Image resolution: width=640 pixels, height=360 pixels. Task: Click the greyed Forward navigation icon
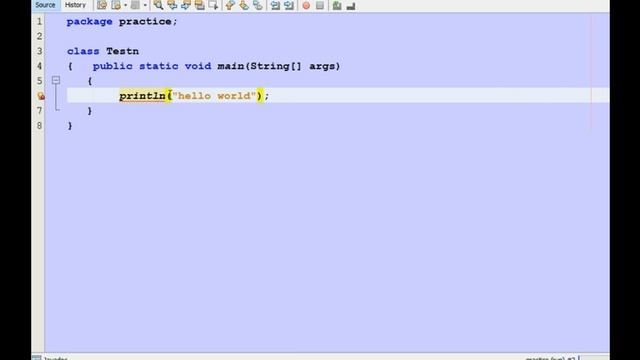point(135,5)
